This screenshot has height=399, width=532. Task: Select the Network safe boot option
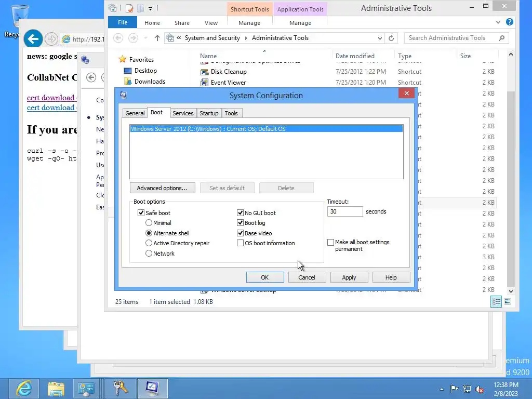149,254
